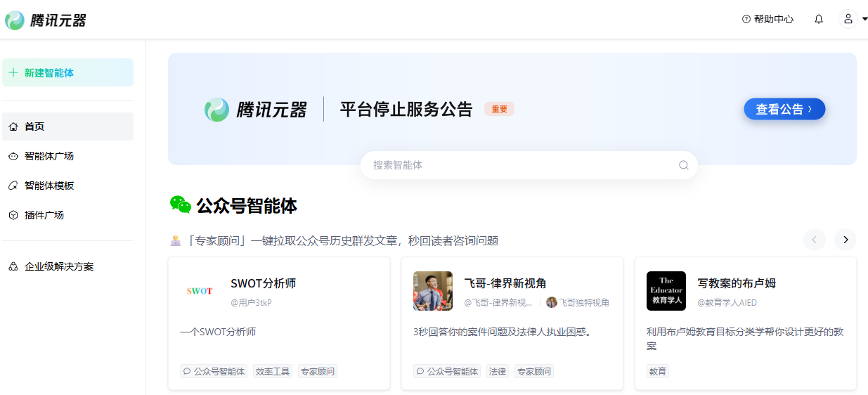
Task: Open the user avatar account menu
Action: click(x=848, y=19)
